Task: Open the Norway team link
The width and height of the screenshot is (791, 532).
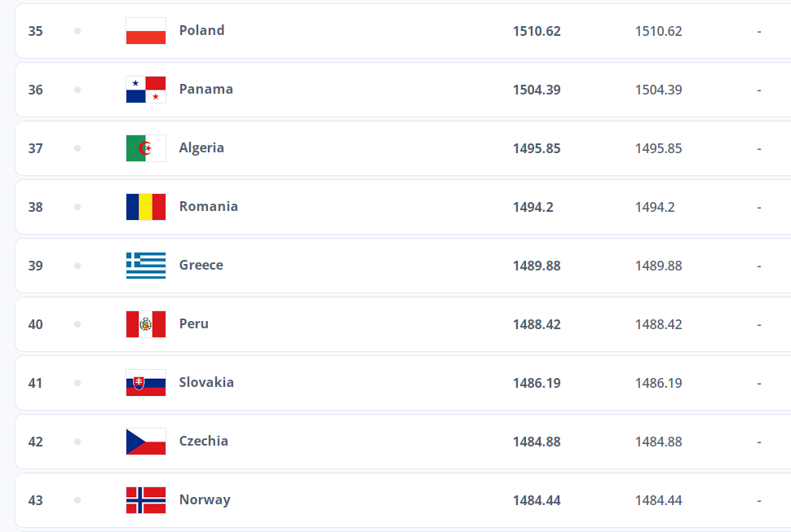Action: [x=205, y=499]
